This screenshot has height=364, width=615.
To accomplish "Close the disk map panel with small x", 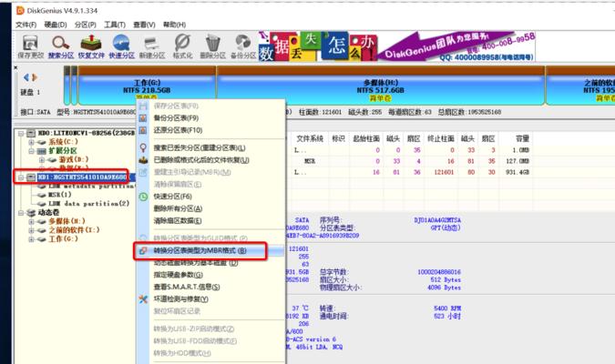I will point(15,67).
